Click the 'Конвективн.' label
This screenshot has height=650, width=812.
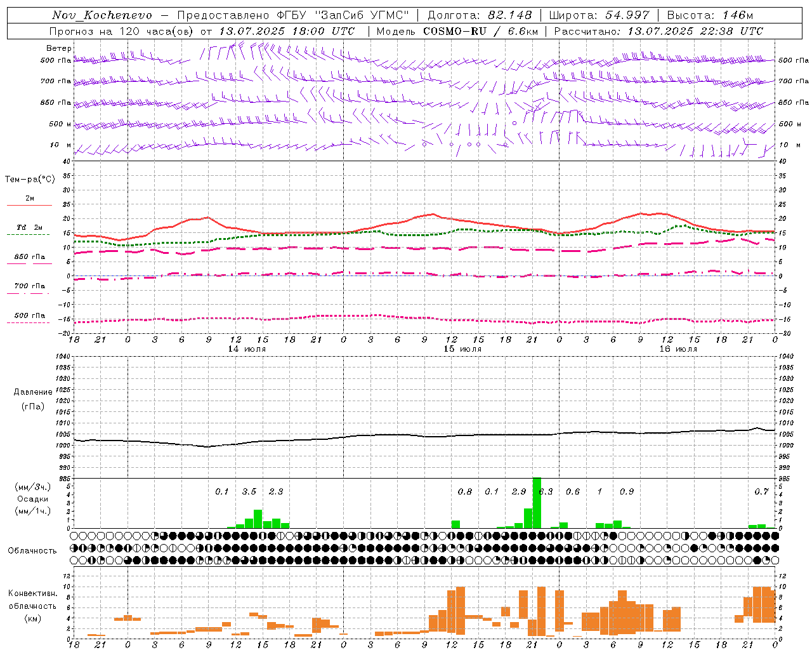click(33, 594)
